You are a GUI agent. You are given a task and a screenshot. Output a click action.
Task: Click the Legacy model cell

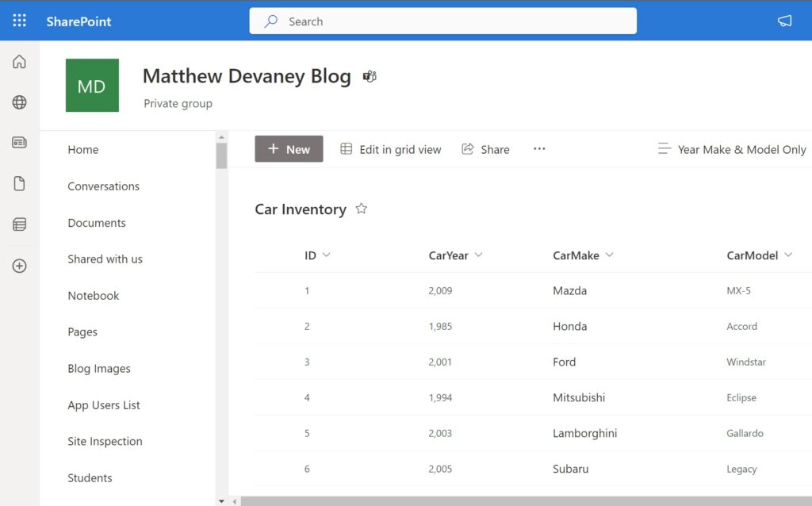click(x=741, y=470)
